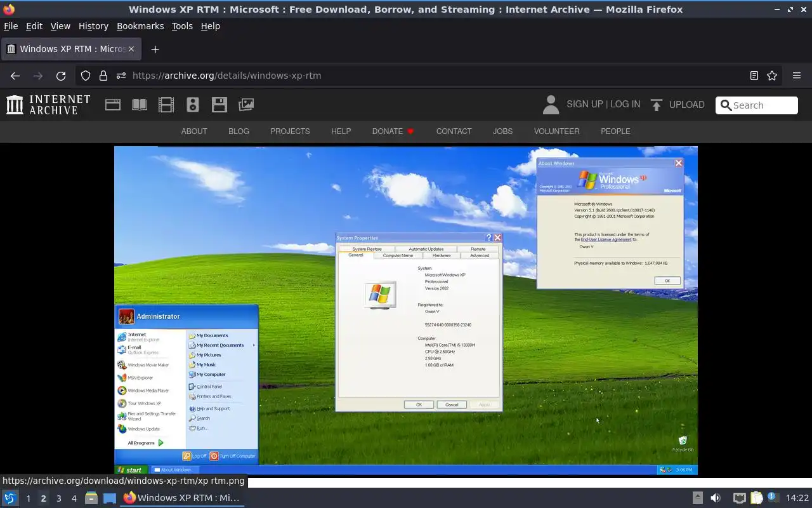The height and width of the screenshot is (508, 812).
Task: Click the Firefox forward arrow
Action: [x=38, y=76]
